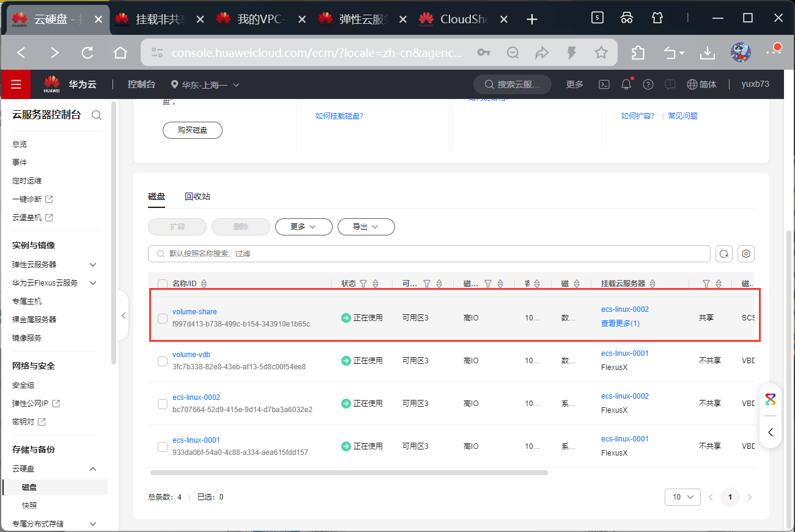795x532 pixels.
Task: Switch to the CloudShell browser tab
Action: point(464,19)
